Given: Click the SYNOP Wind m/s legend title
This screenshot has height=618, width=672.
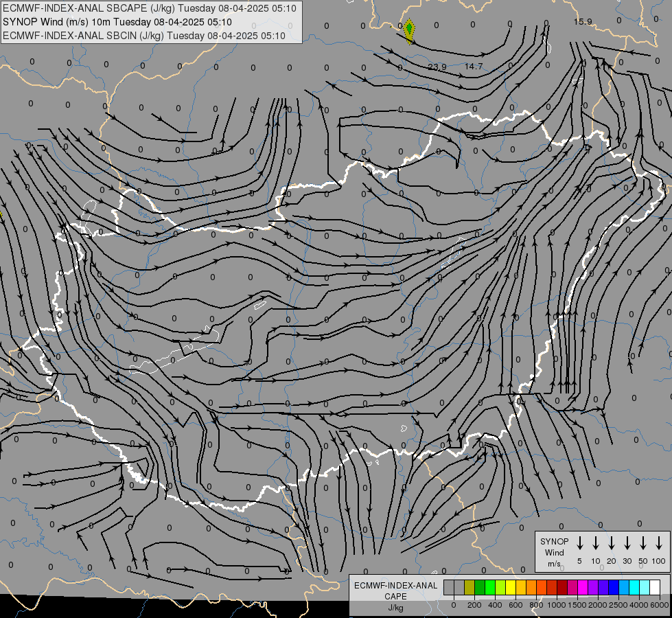Looking at the screenshot, I should pos(554,553).
